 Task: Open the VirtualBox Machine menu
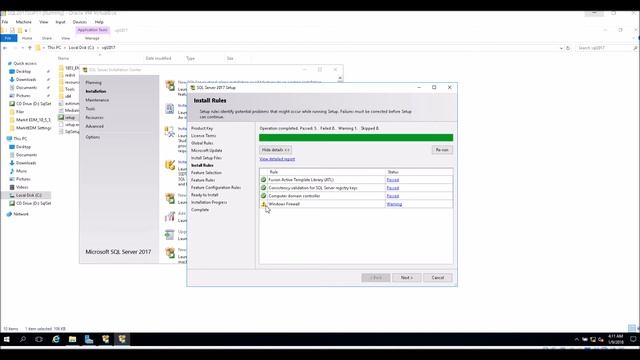[24, 22]
